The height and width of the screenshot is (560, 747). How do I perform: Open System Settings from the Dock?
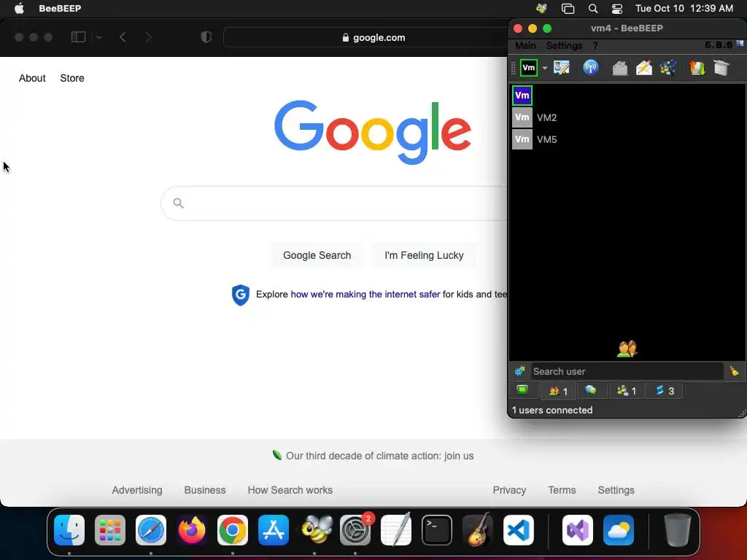click(x=355, y=530)
